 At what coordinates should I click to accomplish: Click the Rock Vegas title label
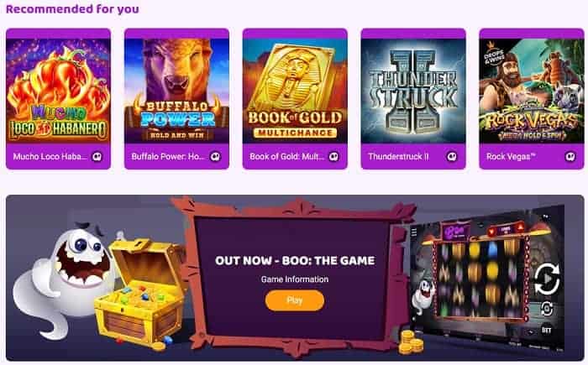click(x=511, y=157)
